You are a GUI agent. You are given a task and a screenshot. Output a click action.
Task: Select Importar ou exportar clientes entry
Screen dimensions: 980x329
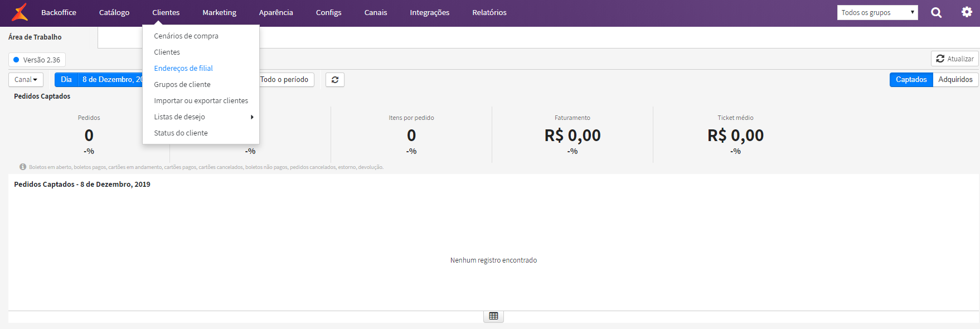click(x=201, y=100)
